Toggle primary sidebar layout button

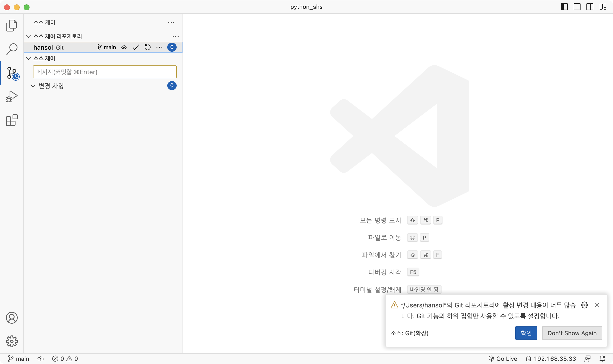pos(564,7)
